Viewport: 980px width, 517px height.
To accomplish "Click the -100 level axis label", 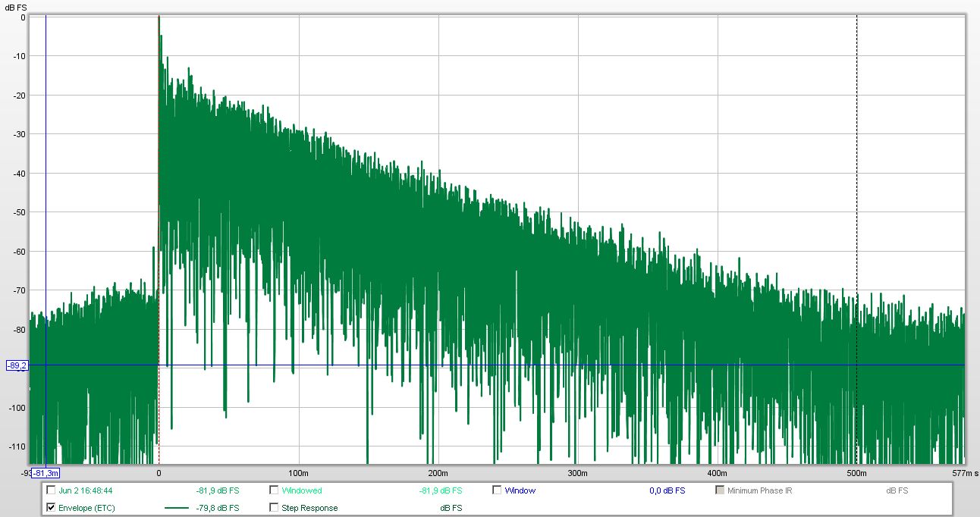I will [x=18, y=408].
